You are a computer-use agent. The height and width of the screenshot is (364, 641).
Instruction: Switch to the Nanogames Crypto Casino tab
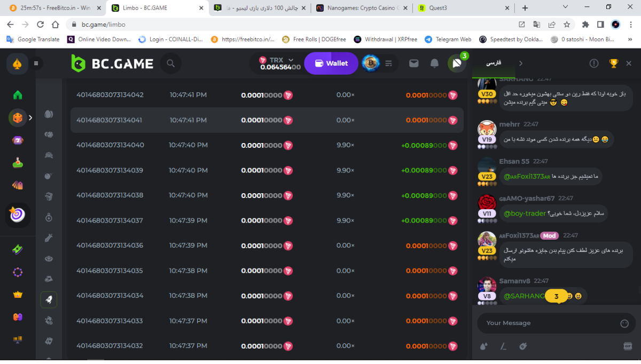pos(357,8)
